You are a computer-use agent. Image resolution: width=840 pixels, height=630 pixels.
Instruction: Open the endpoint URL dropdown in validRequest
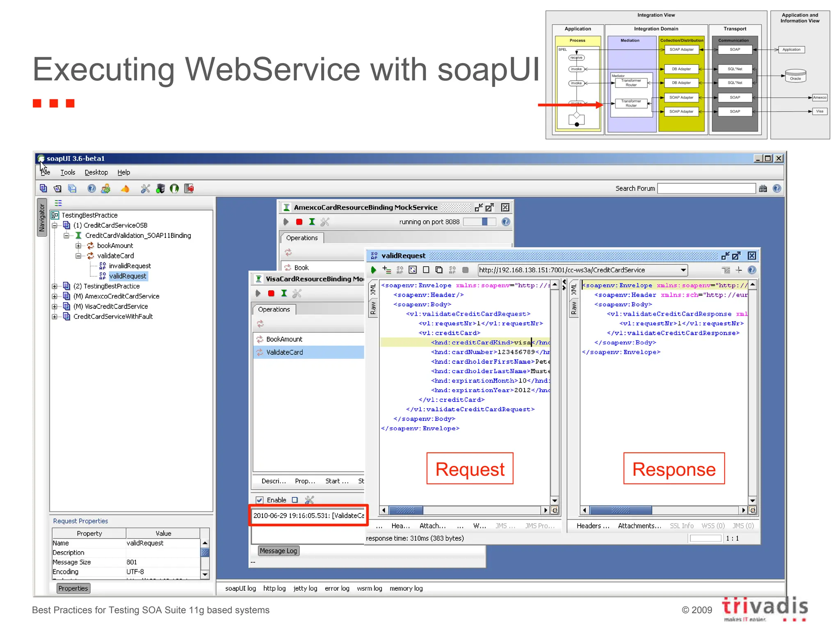(683, 270)
